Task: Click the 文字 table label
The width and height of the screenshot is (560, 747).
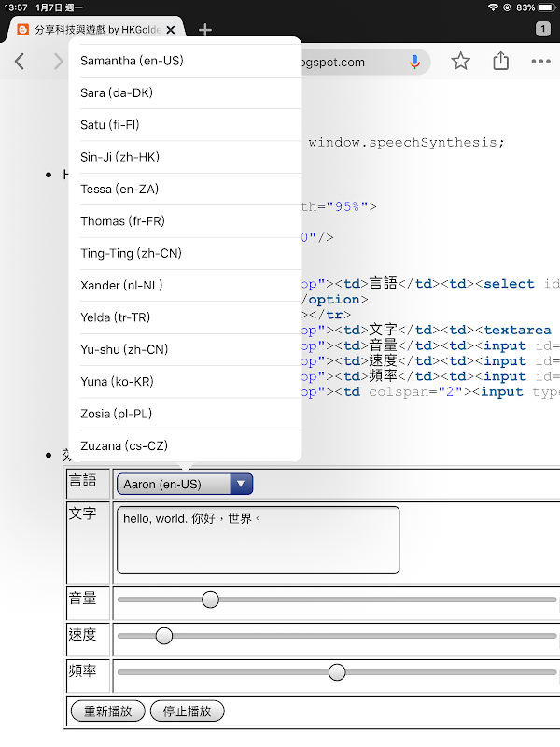Action: pyautogui.click(x=82, y=514)
